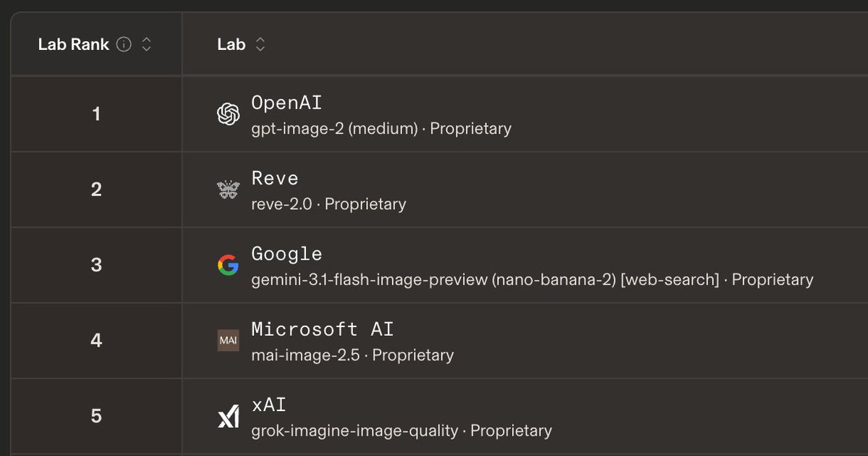The width and height of the screenshot is (868, 456).
Task: Click the Reve butterfly logo icon
Action: (x=229, y=190)
